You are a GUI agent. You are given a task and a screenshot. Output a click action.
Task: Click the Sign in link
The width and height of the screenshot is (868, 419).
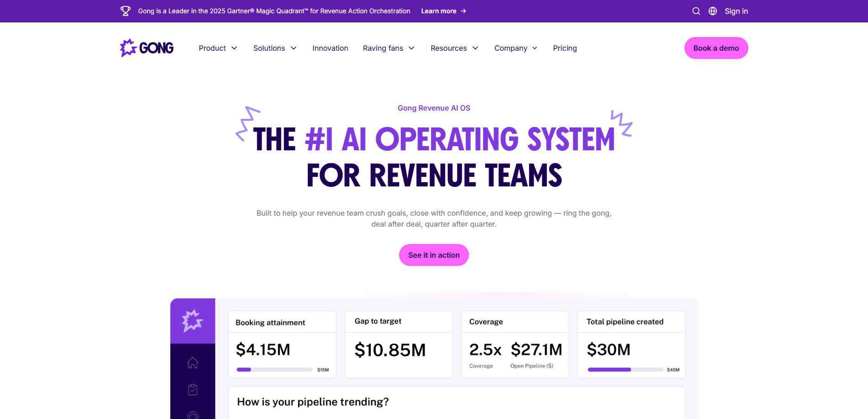tap(736, 11)
